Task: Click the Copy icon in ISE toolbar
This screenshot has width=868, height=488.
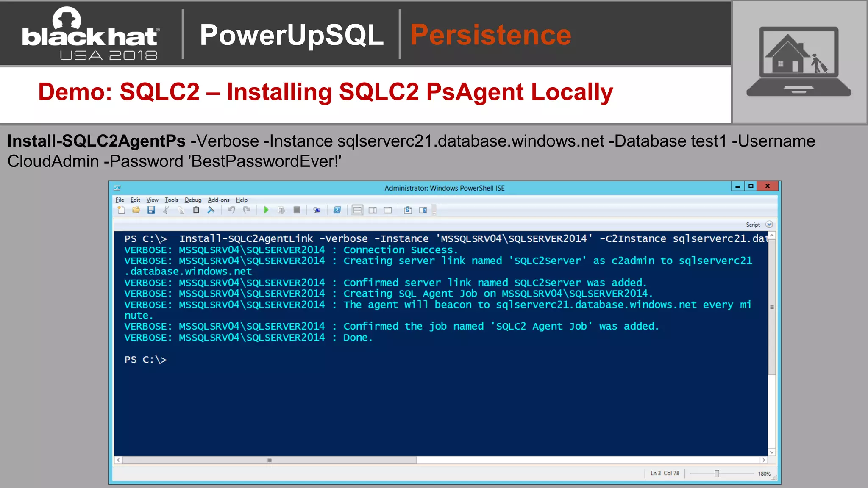Action: coord(181,210)
